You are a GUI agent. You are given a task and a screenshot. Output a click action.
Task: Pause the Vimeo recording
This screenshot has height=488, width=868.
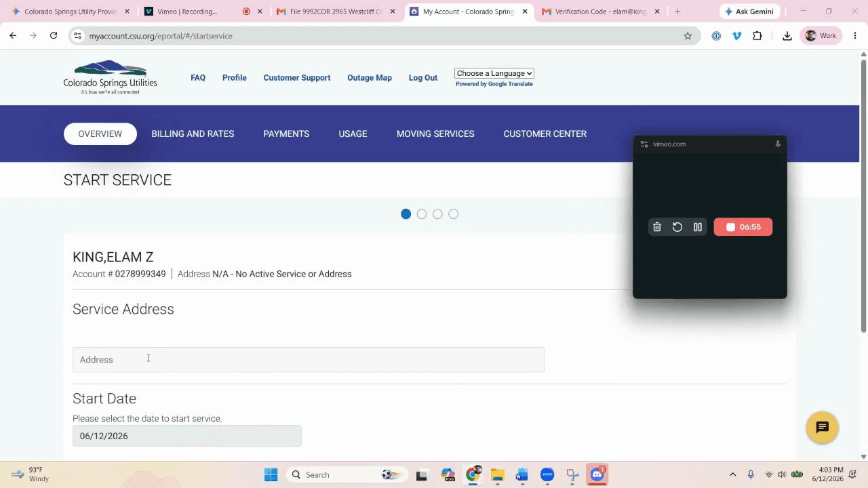click(x=698, y=227)
